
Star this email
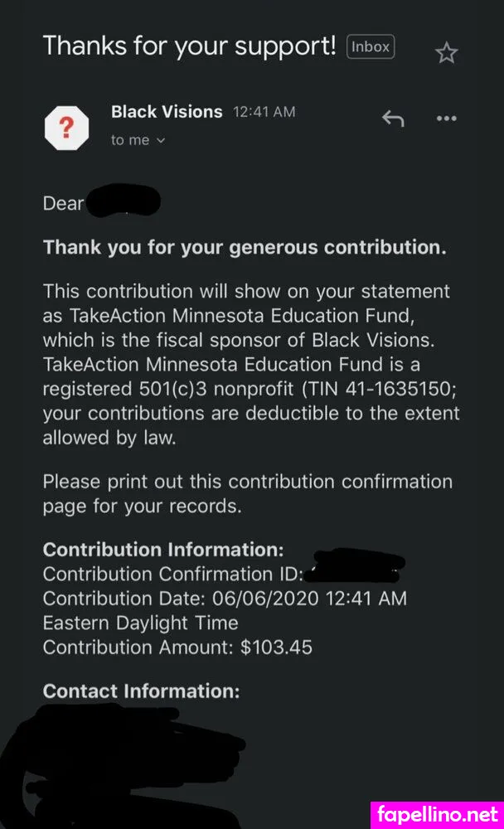click(446, 53)
